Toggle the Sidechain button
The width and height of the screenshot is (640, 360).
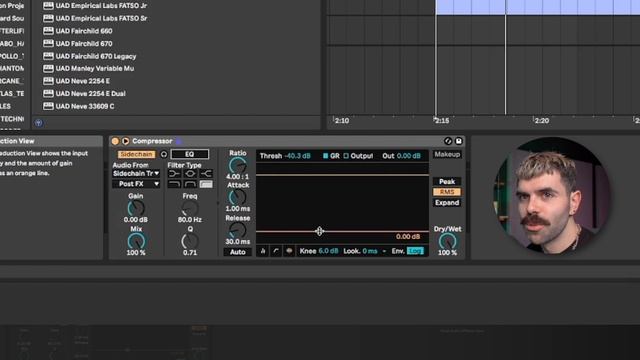pos(136,154)
